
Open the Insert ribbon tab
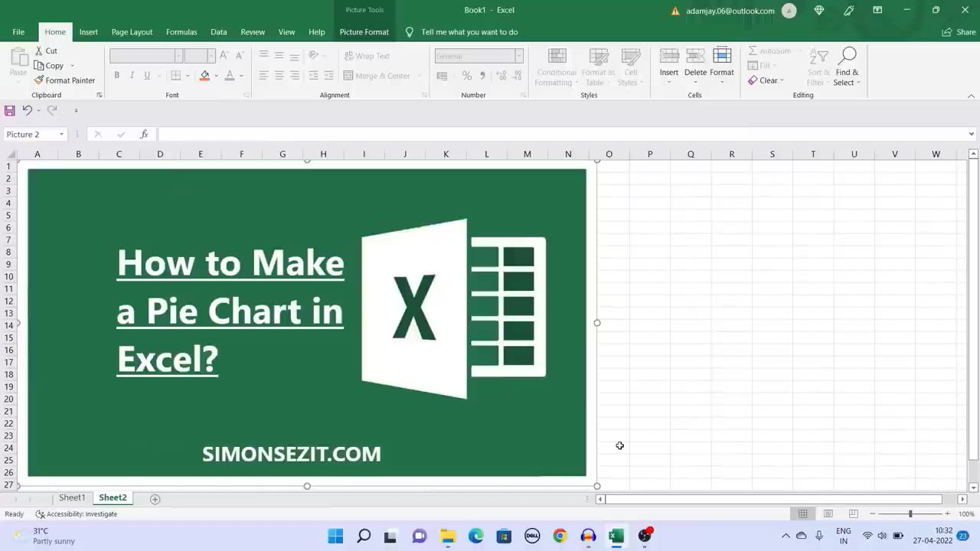tap(89, 32)
